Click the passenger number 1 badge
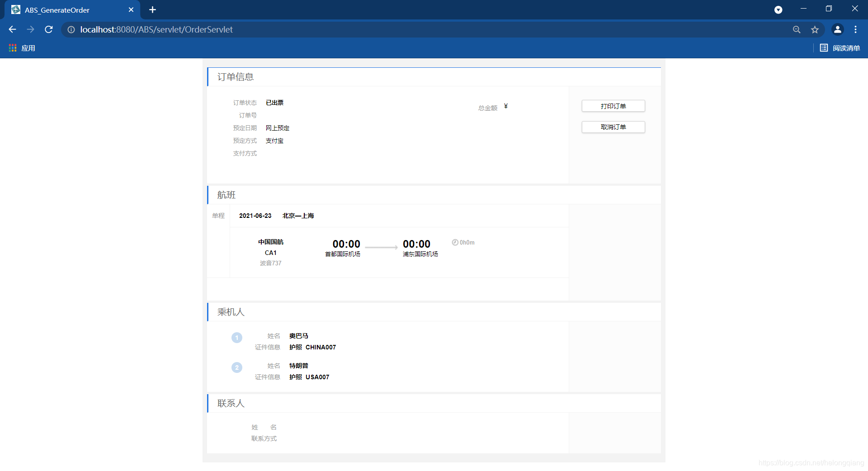 [x=237, y=338]
